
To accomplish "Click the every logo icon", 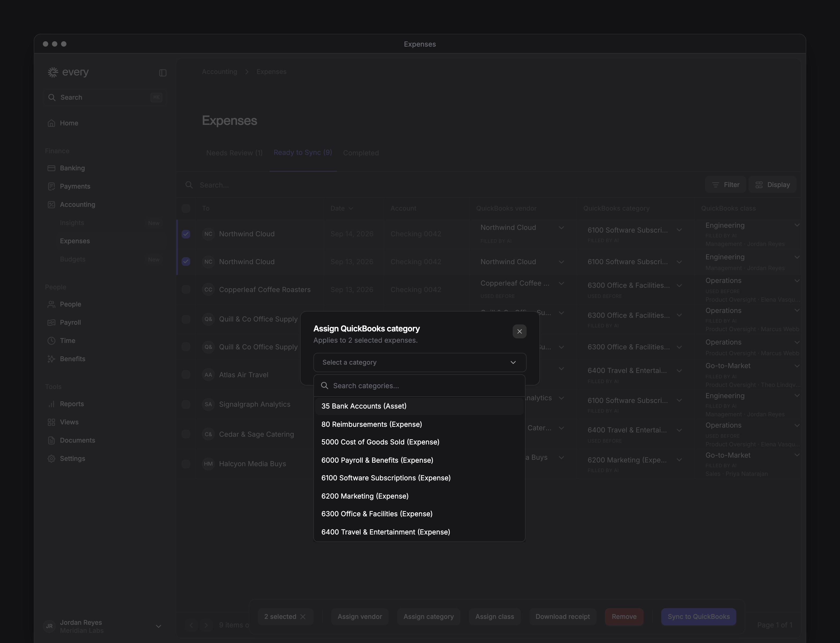I will [x=53, y=72].
